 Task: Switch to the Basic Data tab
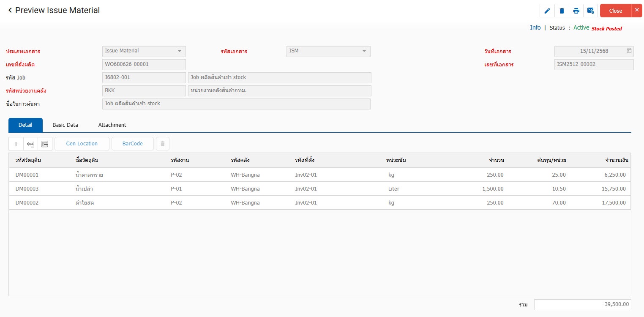(65, 125)
